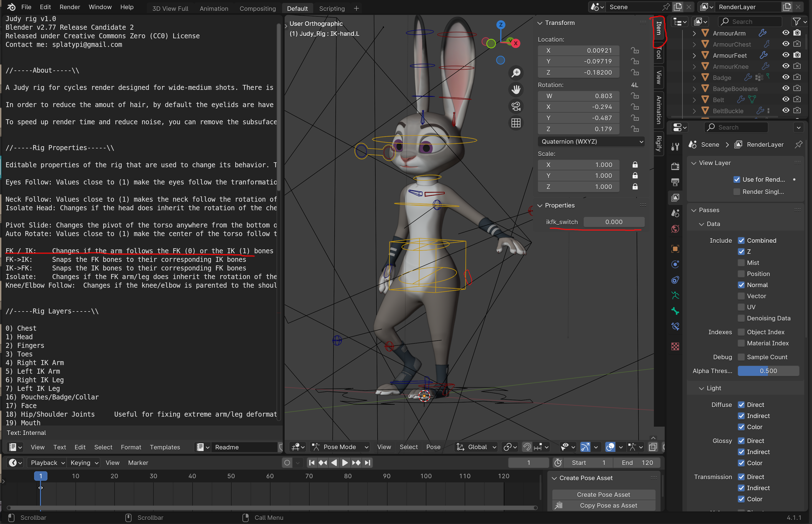Open the Render properties tab icon
This screenshot has width=812, height=524.
click(675, 166)
